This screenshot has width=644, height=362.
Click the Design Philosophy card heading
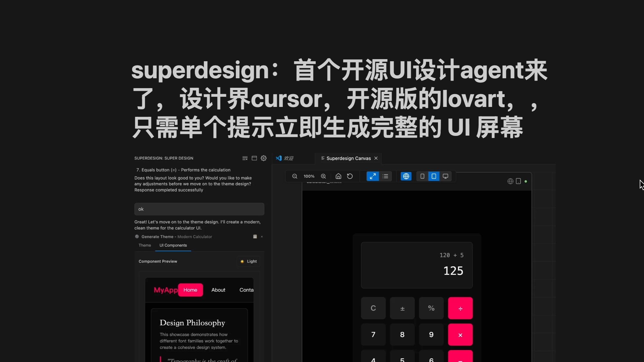[x=192, y=323]
